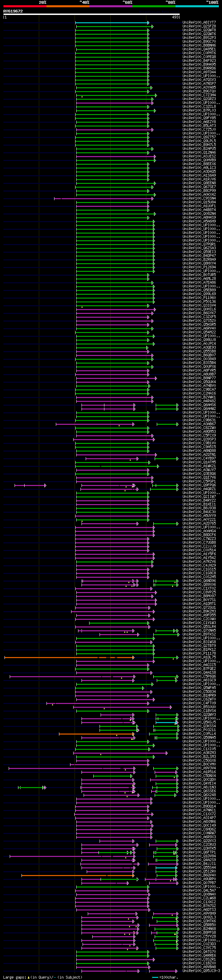Click the purple segment of the identity color scale
The width and height of the screenshot is (222, 980).
click(x=111, y=7)
